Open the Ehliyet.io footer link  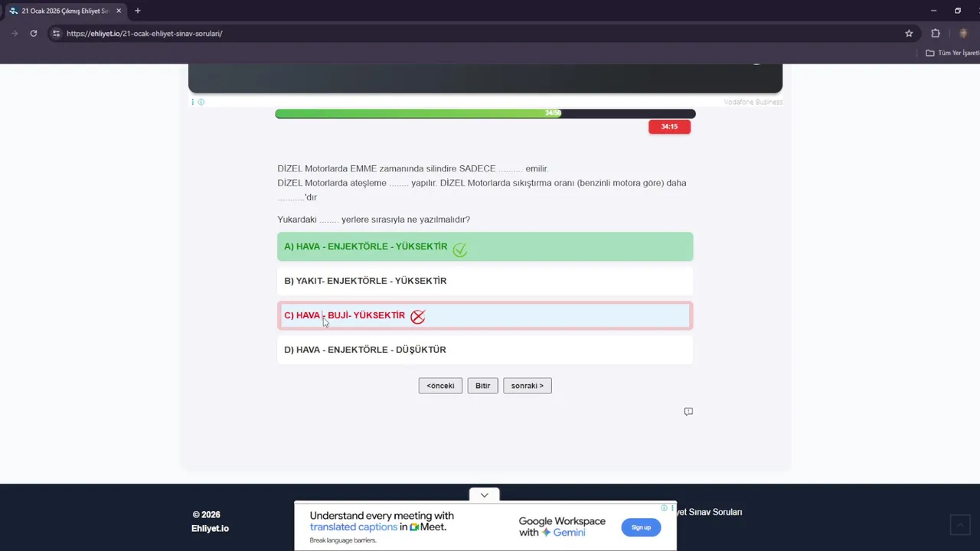pos(210,528)
